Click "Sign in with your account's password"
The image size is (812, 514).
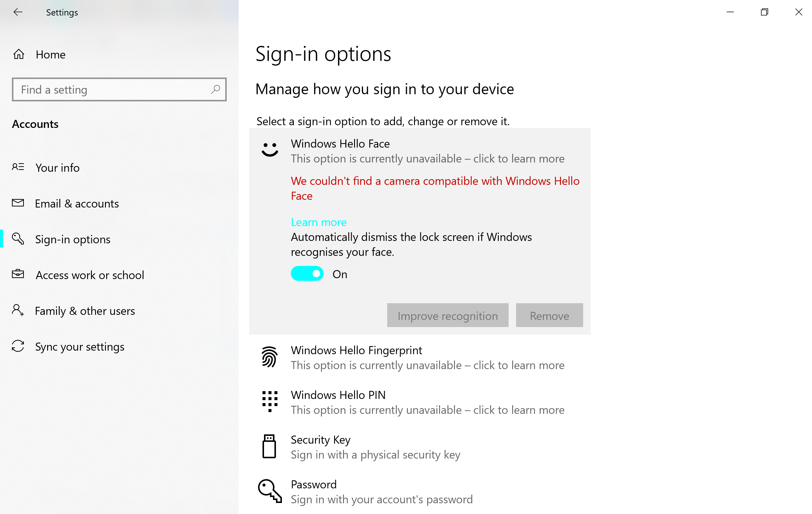point(382,499)
